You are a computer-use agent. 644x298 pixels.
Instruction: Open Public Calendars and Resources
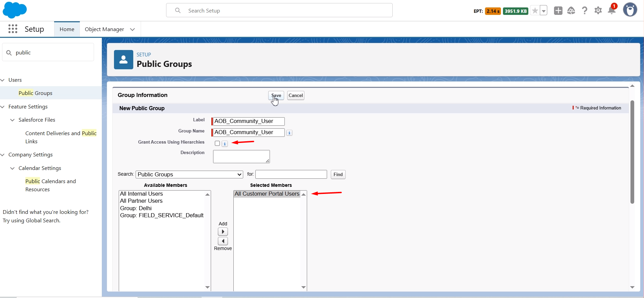tap(51, 185)
